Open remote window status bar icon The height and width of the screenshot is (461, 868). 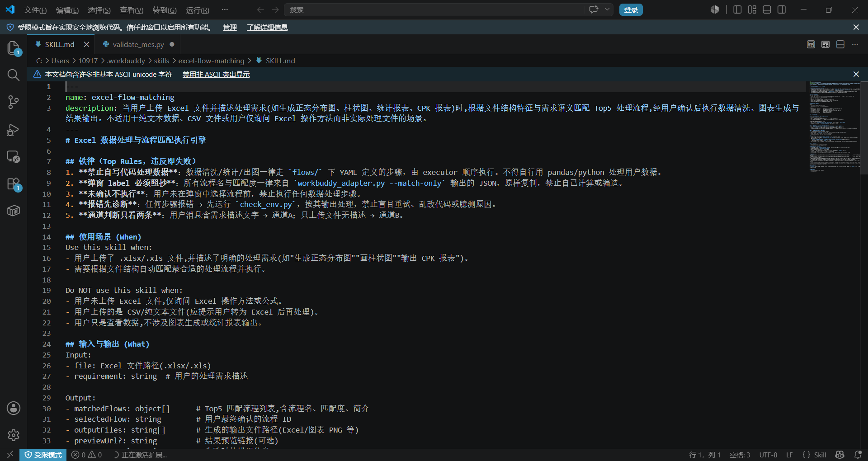[10, 455]
